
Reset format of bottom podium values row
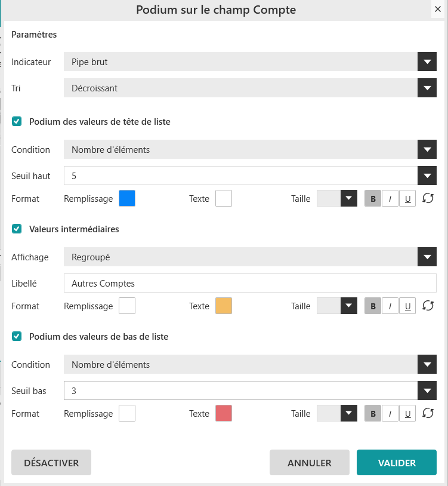point(427,414)
